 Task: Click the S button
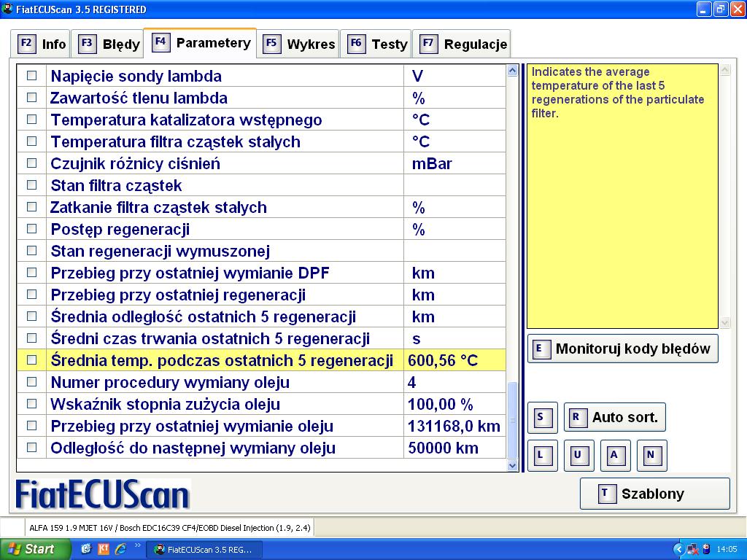coord(542,418)
